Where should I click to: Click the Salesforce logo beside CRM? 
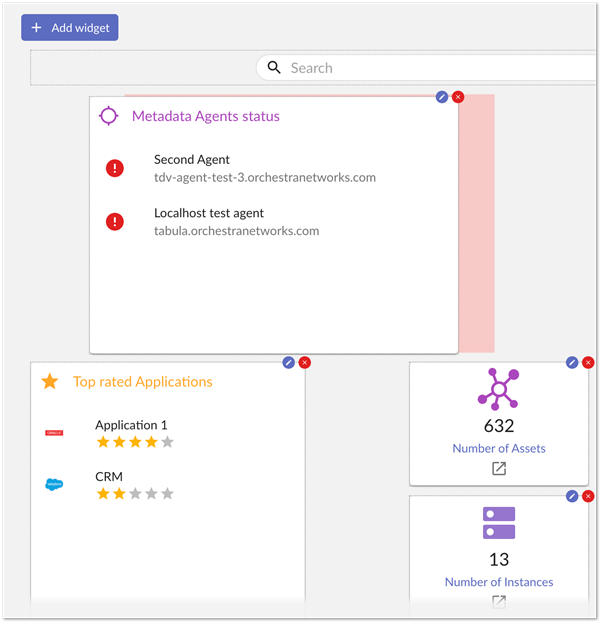54,484
